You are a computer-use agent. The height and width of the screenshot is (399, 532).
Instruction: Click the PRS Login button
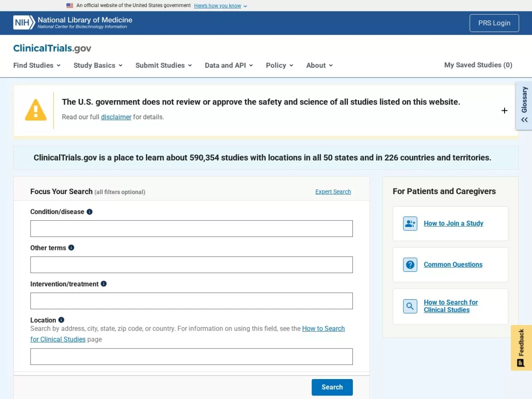pyautogui.click(x=494, y=23)
